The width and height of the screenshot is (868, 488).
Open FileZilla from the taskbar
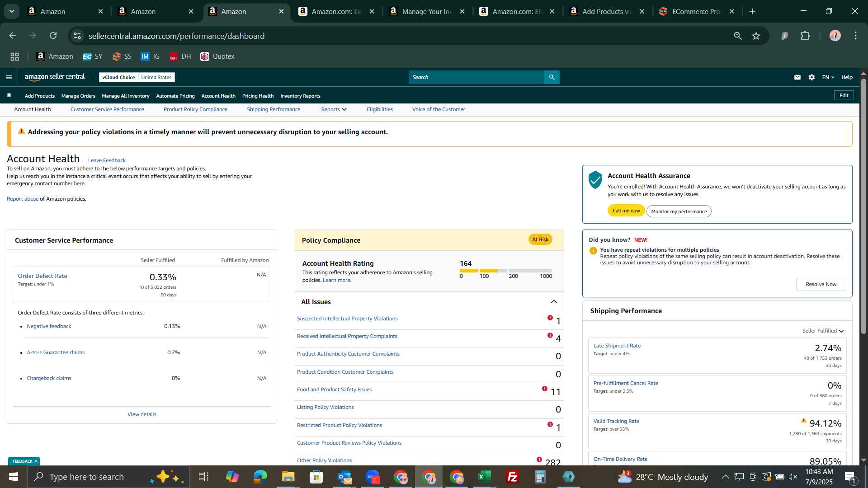(x=512, y=477)
